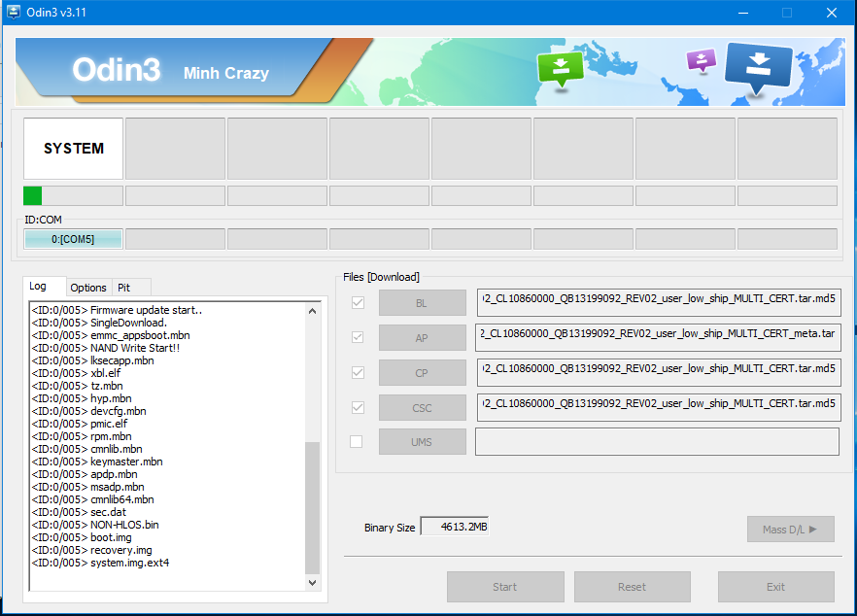Switch to the Options tab

click(x=88, y=288)
